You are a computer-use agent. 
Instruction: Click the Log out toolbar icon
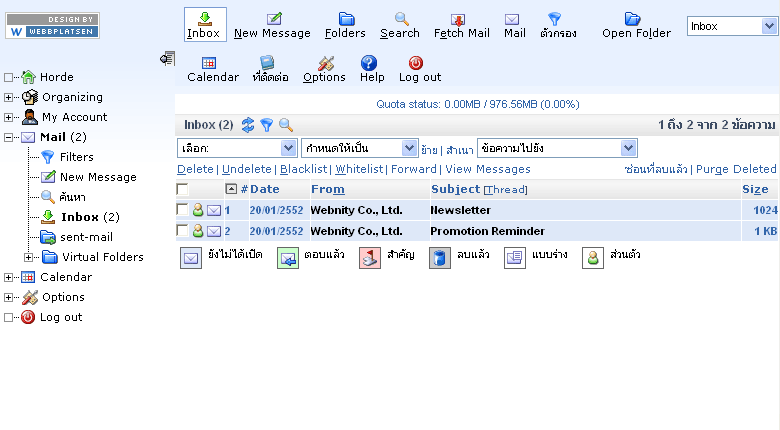[x=416, y=63]
